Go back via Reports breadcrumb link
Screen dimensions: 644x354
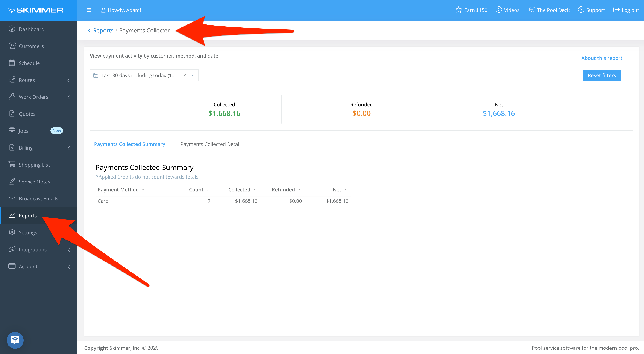tap(103, 31)
